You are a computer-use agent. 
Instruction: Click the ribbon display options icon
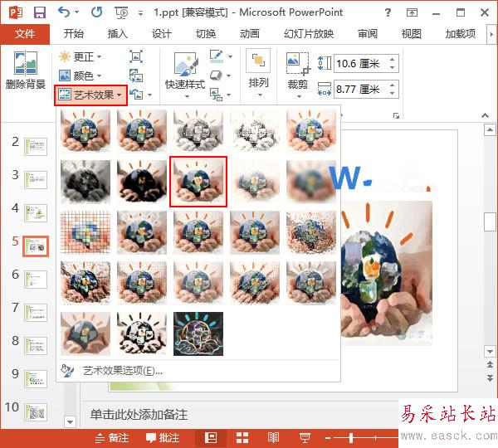(412, 12)
